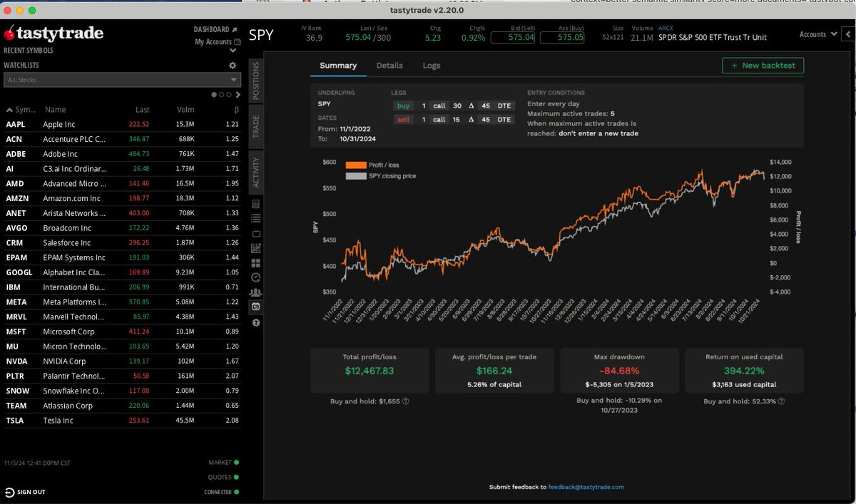The height and width of the screenshot is (504, 856).
Task: Open the follow traders icon in the sidebar
Action: click(x=257, y=292)
